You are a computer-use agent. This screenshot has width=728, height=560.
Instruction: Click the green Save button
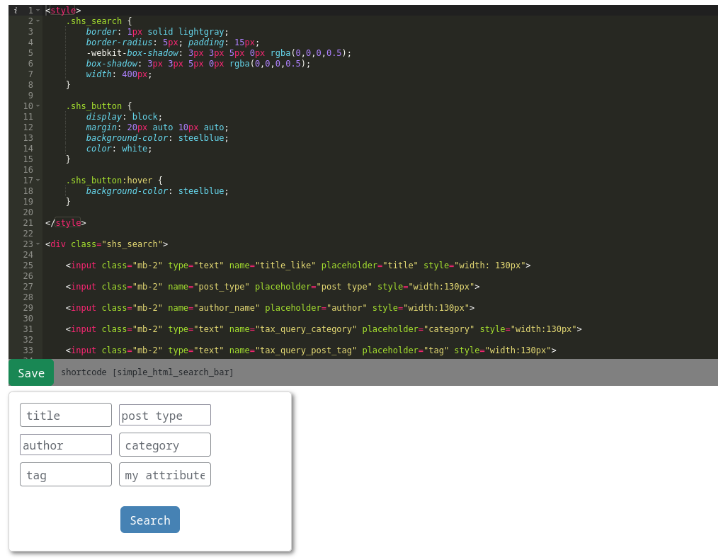click(31, 372)
